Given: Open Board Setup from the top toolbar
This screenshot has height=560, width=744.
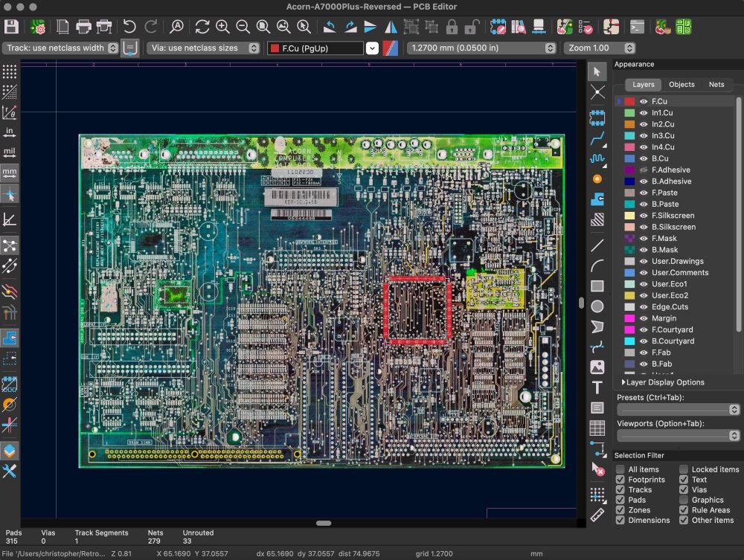Looking at the screenshot, I should click(x=37, y=27).
